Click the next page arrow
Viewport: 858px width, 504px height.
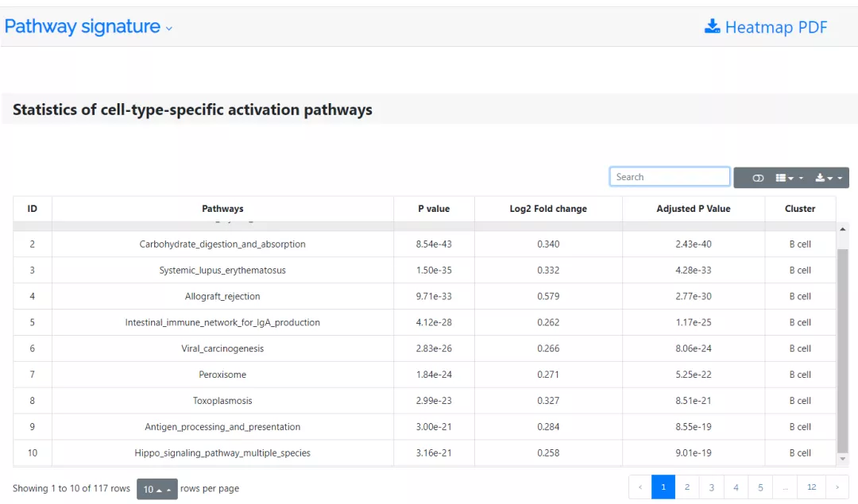tap(837, 487)
